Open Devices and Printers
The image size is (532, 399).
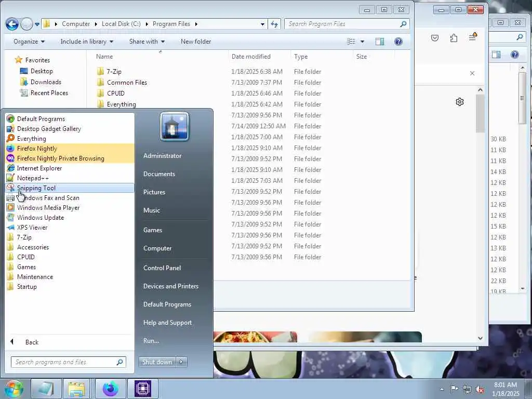pyautogui.click(x=171, y=286)
